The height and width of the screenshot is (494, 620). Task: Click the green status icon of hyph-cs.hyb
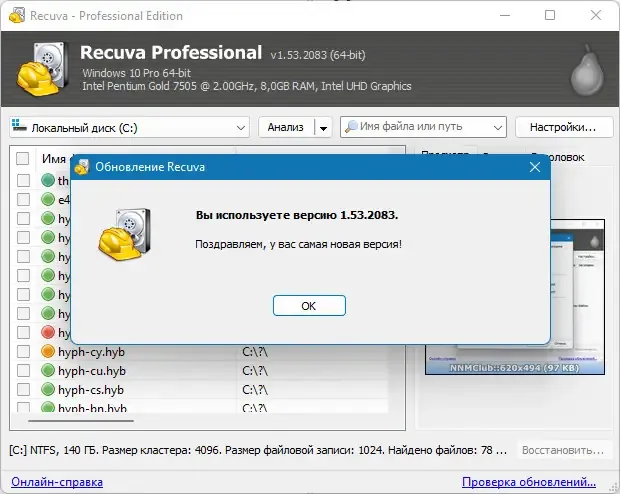[x=48, y=389]
